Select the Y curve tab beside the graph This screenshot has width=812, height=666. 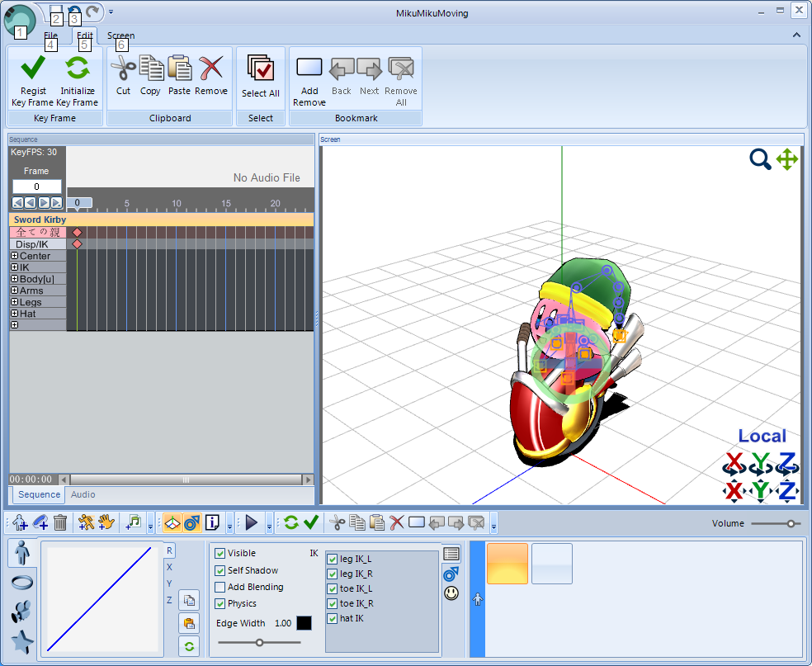169,583
